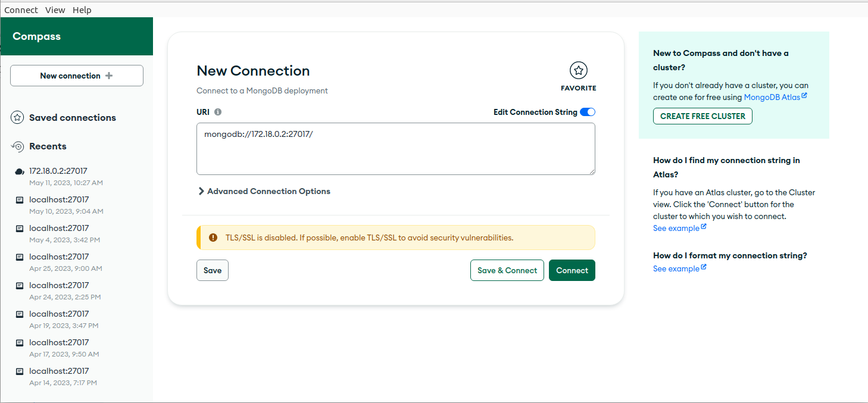868x403 pixels.
Task: Select localhost:27017 from Apr 25, 2023
Action: tap(77, 262)
